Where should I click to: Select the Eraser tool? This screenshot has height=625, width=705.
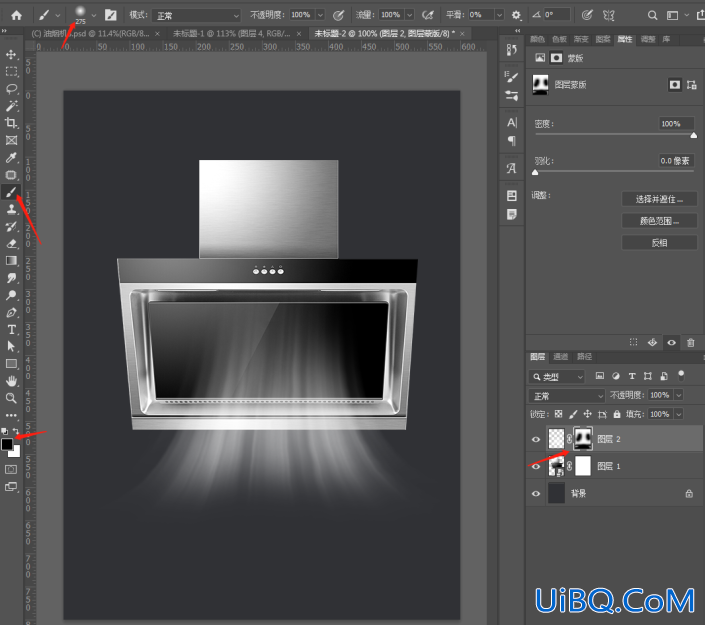coord(11,243)
